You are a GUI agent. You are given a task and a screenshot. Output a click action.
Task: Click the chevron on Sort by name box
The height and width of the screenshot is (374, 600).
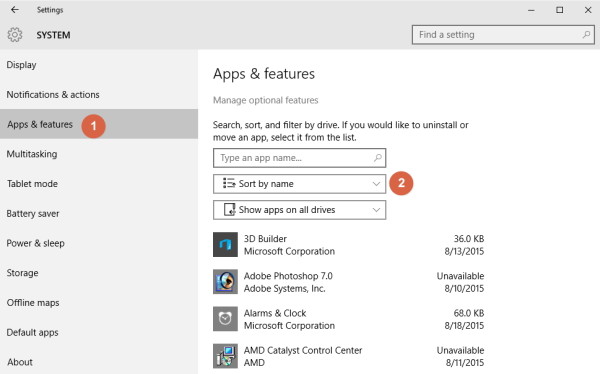376,184
